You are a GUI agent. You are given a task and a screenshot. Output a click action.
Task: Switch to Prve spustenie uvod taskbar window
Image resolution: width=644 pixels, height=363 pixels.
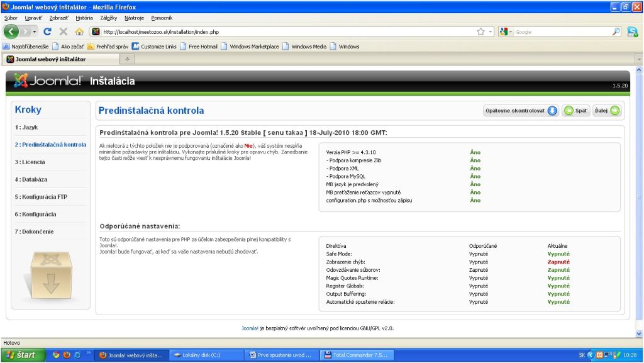coord(282,355)
